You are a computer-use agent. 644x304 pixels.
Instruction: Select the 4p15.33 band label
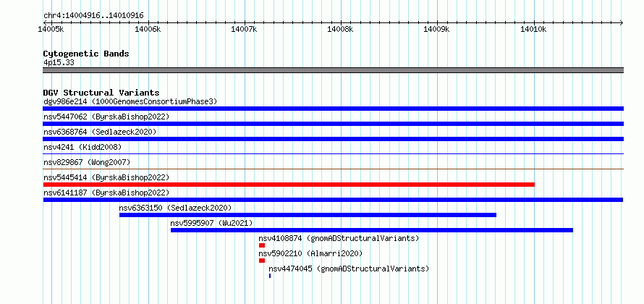pos(59,63)
